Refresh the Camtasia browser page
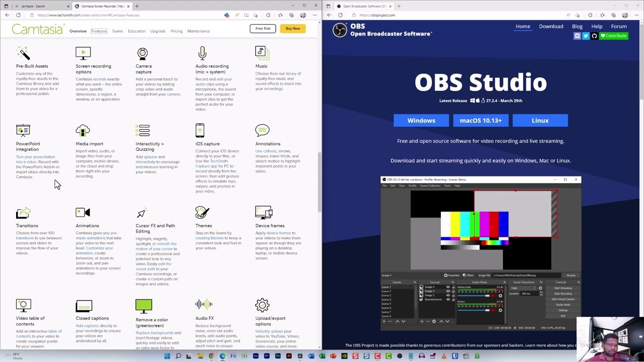The height and width of the screenshot is (362, 644). [18, 15]
